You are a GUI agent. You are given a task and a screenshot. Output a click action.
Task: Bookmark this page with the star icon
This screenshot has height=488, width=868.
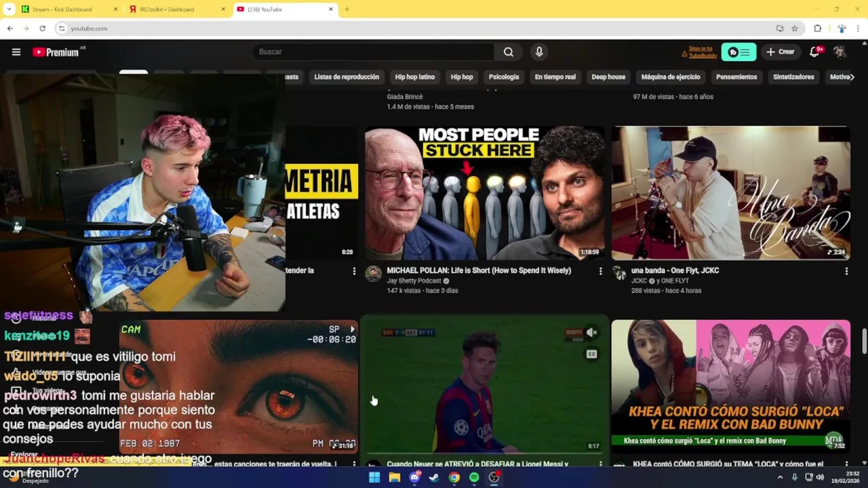pyautogui.click(x=795, y=28)
